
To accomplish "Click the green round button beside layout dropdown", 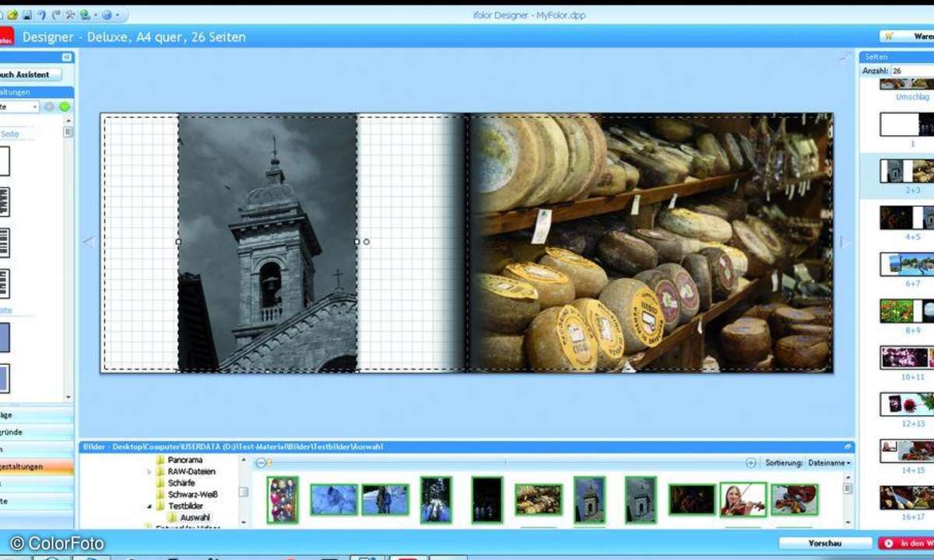I will [64, 107].
